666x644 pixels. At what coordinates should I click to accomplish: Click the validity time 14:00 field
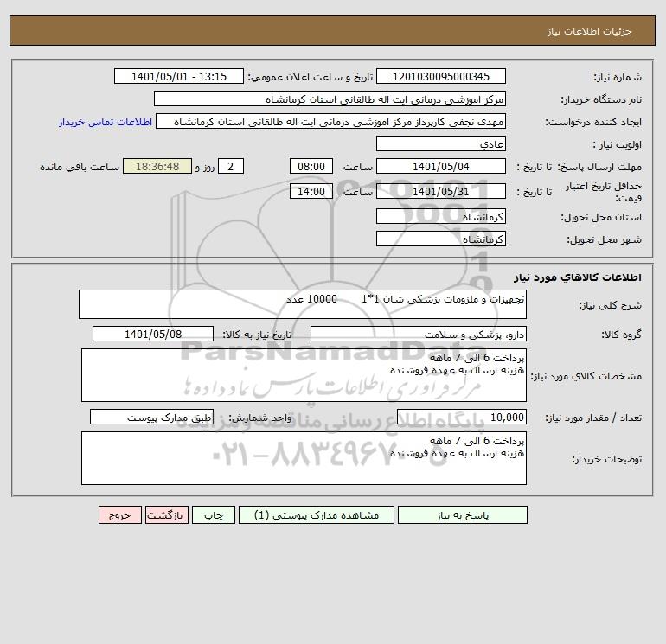point(311,191)
